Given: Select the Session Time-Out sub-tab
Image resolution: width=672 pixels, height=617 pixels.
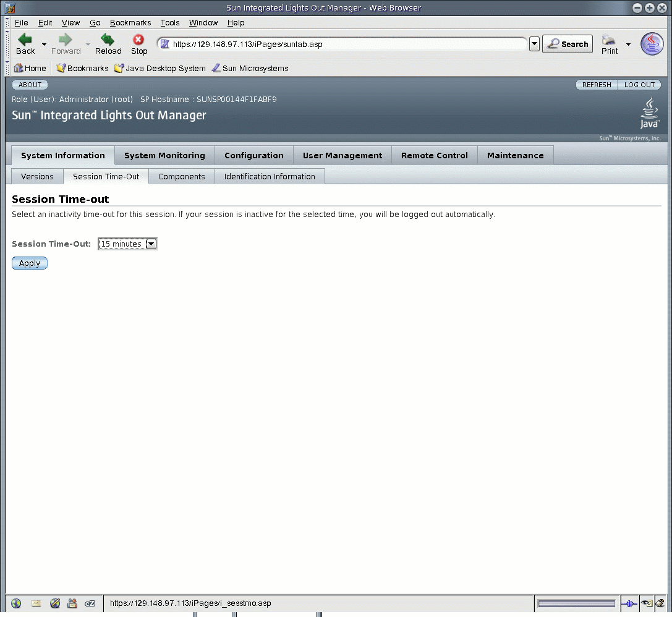Looking at the screenshot, I should point(106,177).
